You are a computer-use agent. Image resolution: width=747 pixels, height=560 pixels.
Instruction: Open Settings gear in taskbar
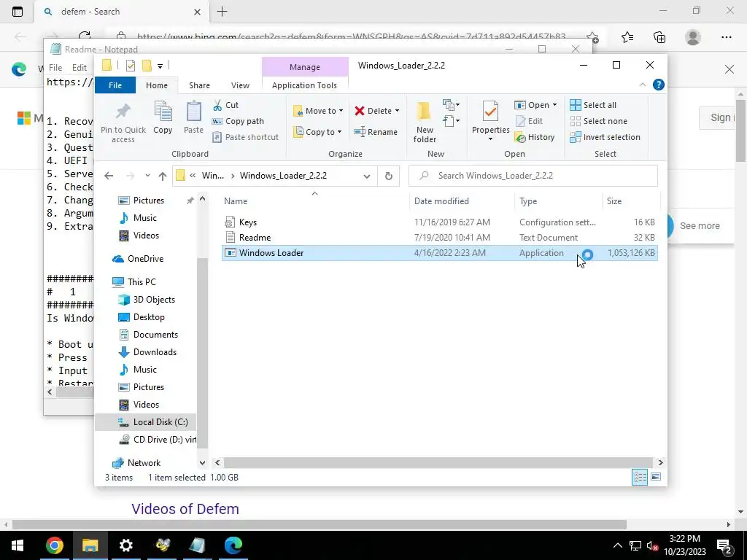tap(125, 545)
